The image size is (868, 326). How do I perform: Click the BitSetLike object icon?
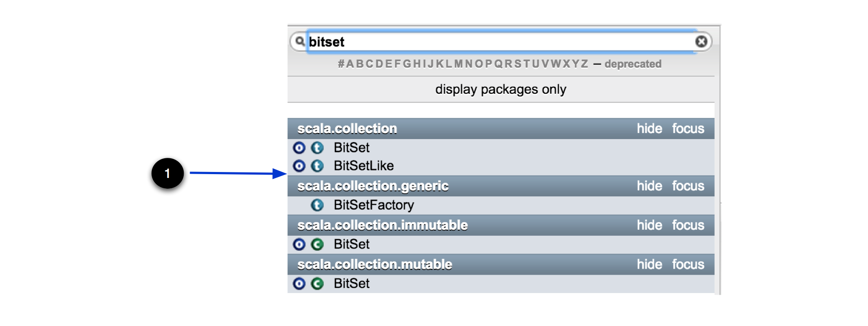tap(299, 166)
